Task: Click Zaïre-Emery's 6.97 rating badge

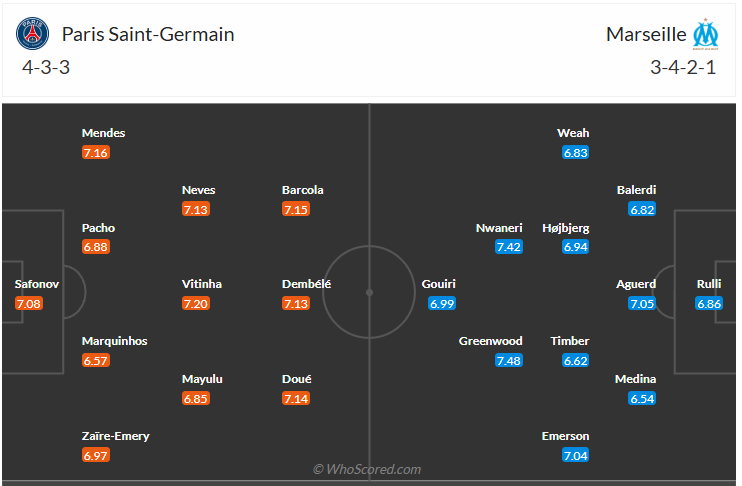Action: tap(97, 456)
